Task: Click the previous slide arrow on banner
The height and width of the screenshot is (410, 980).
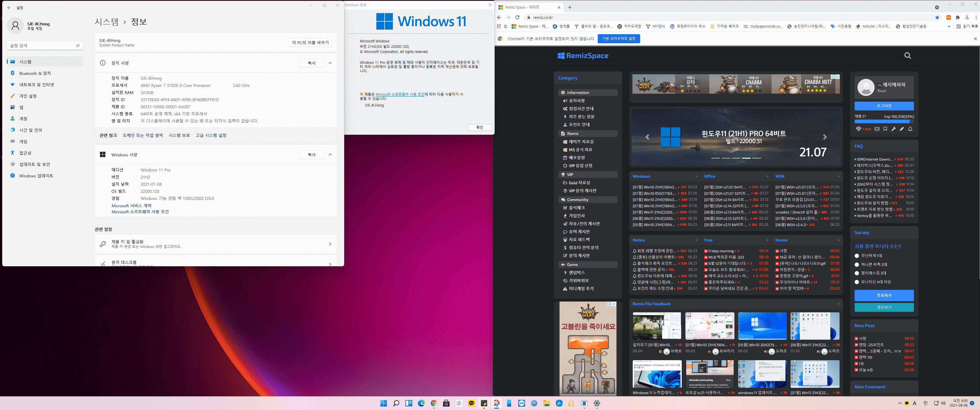Action: (647, 137)
